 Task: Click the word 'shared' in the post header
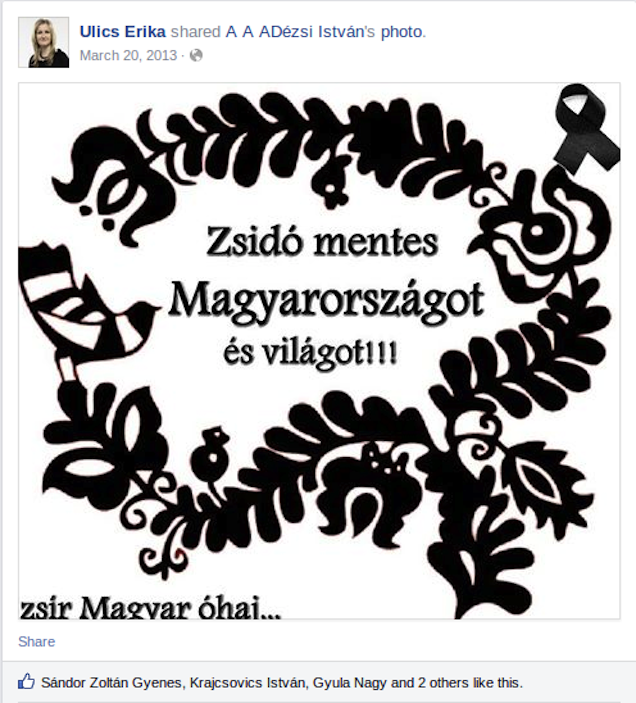point(196,32)
